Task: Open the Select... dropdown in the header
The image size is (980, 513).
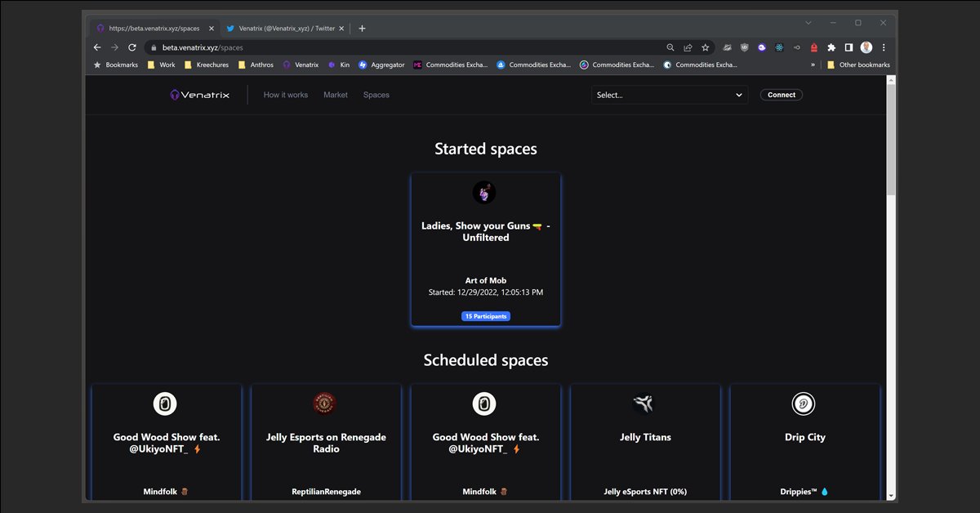Action: click(x=670, y=95)
